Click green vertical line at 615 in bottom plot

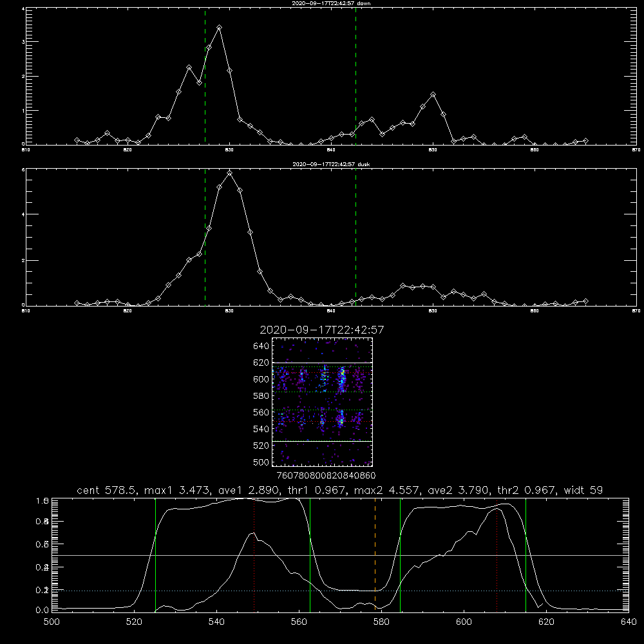pos(526,555)
